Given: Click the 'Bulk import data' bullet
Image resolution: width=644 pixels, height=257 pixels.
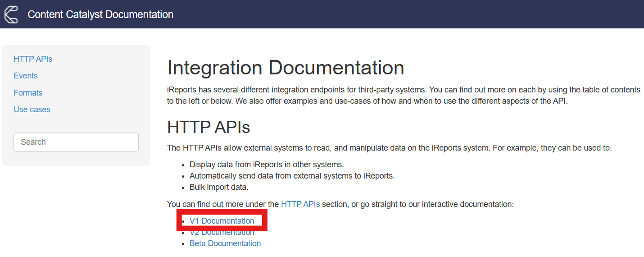Looking at the screenshot, I should coord(219,187).
